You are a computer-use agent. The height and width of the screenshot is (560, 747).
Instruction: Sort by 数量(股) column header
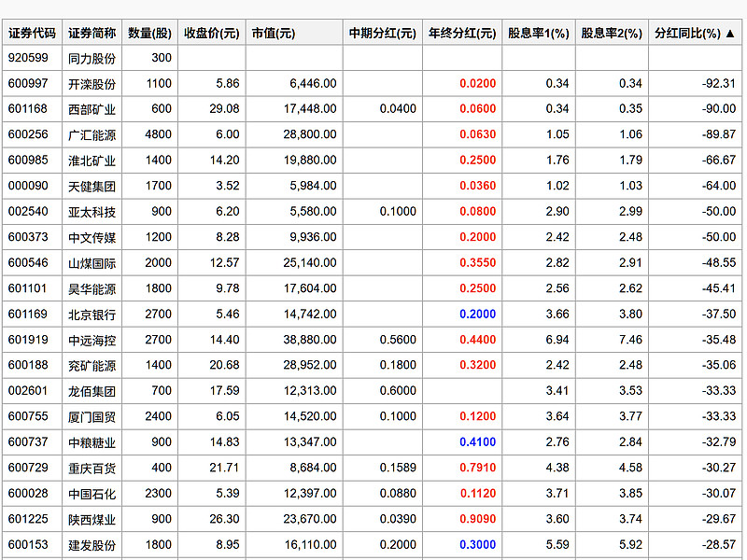coord(149,33)
